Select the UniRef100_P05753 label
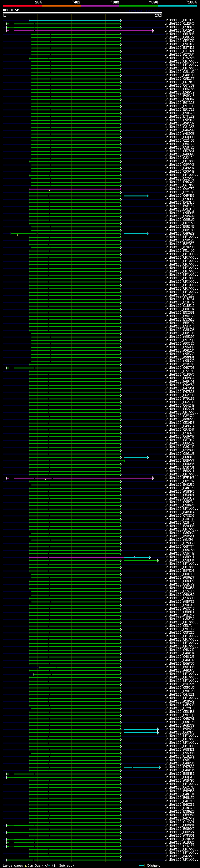 click(x=179, y=550)
